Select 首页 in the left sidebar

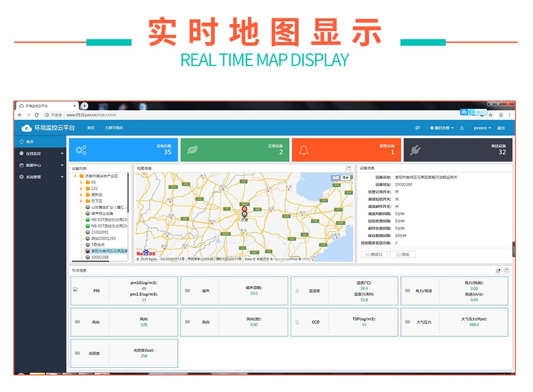[x=30, y=142]
